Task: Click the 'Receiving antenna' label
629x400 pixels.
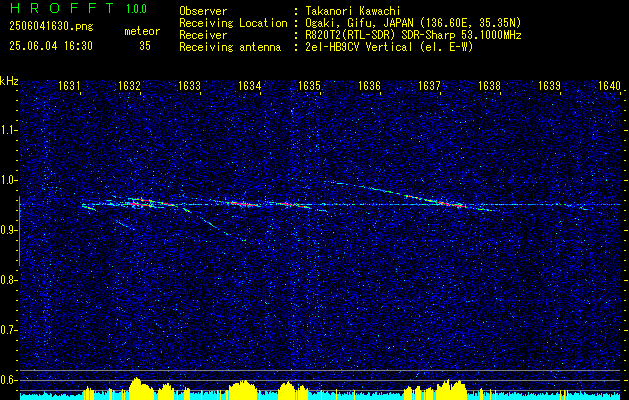Action: coord(230,47)
